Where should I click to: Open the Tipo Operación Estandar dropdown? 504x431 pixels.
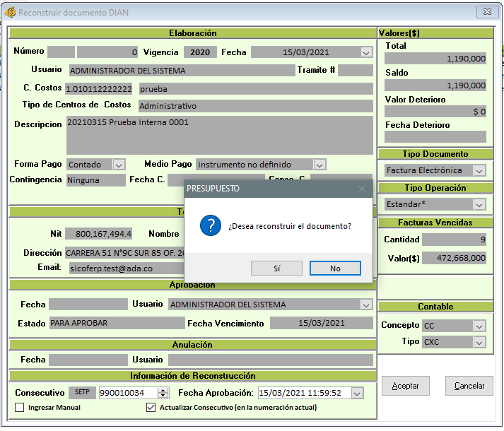479,204
